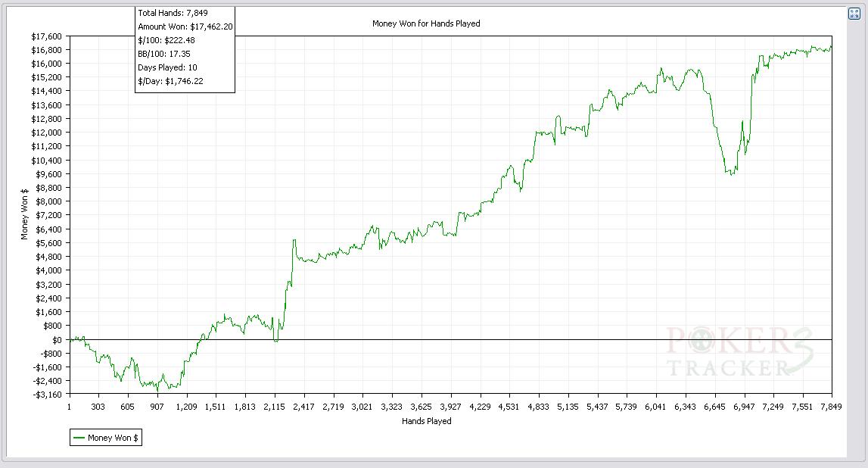This screenshot has width=868, height=468.
Task: Click the -$3,160 y-axis label
Action: pos(47,393)
